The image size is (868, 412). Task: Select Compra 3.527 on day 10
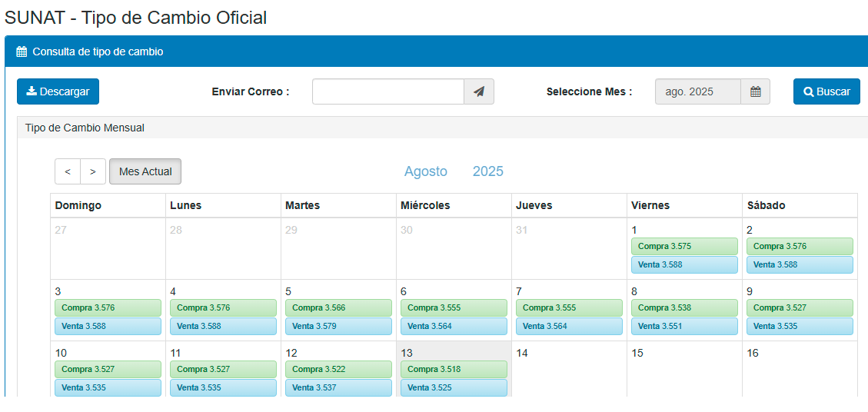coord(108,370)
